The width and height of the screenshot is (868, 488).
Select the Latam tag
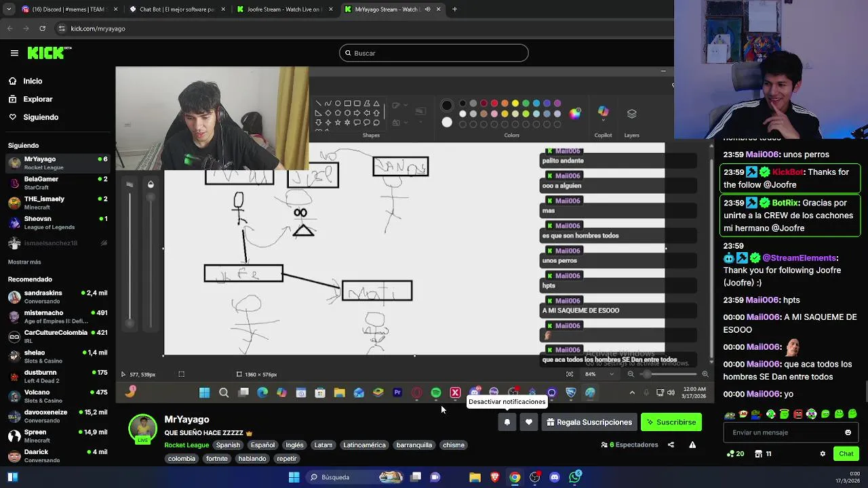[323, 445]
